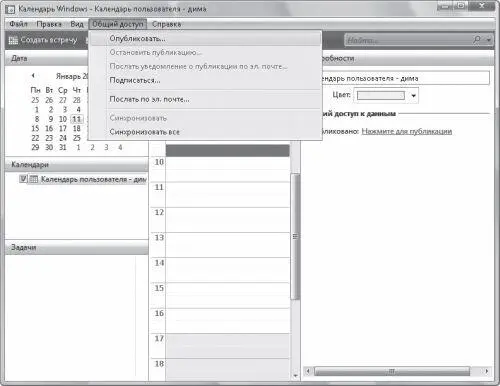The height and width of the screenshot is (386, 500).
Task: Click the search magnifier icon
Action: pyautogui.click(x=477, y=40)
